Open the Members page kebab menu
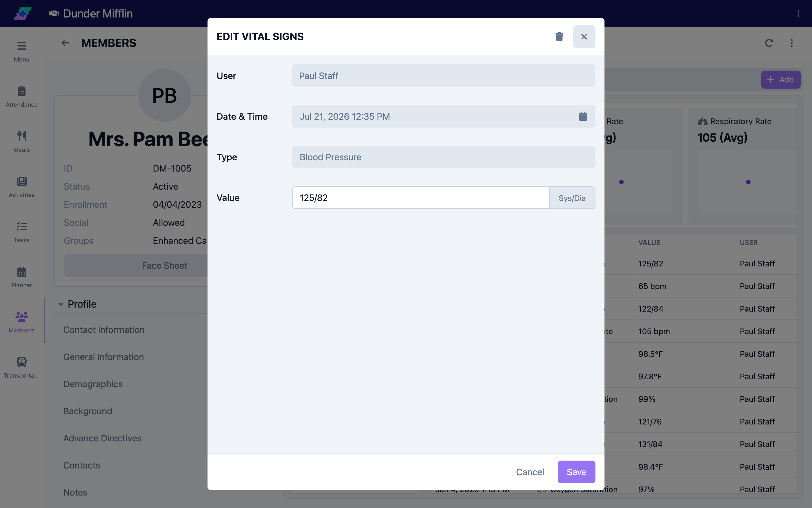The width and height of the screenshot is (812, 508). 791,43
